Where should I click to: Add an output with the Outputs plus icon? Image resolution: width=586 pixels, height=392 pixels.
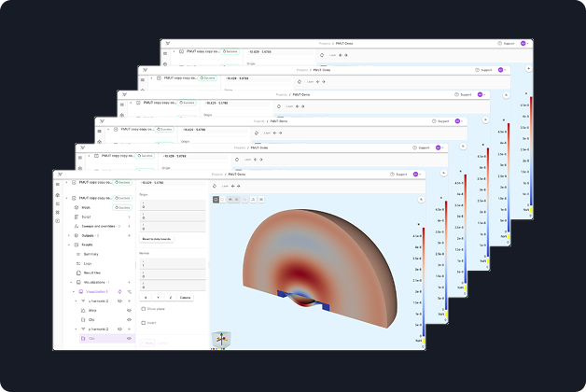(130, 235)
